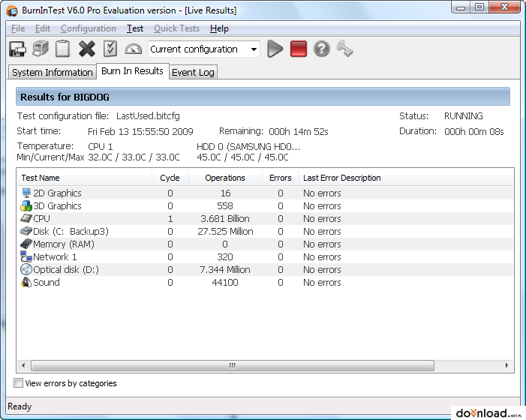This screenshot has width=526, height=420.
Task: Click the 3.681 Billion operations value
Action: pos(225,218)
